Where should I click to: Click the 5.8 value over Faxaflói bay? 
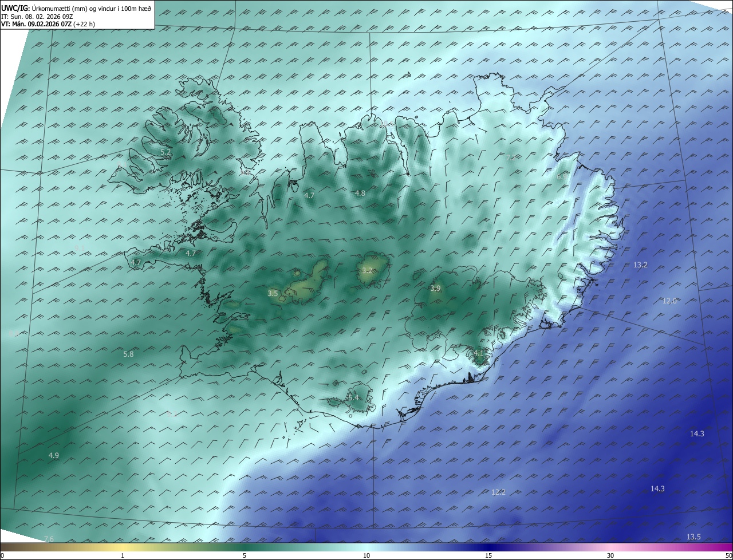[128, 354]
